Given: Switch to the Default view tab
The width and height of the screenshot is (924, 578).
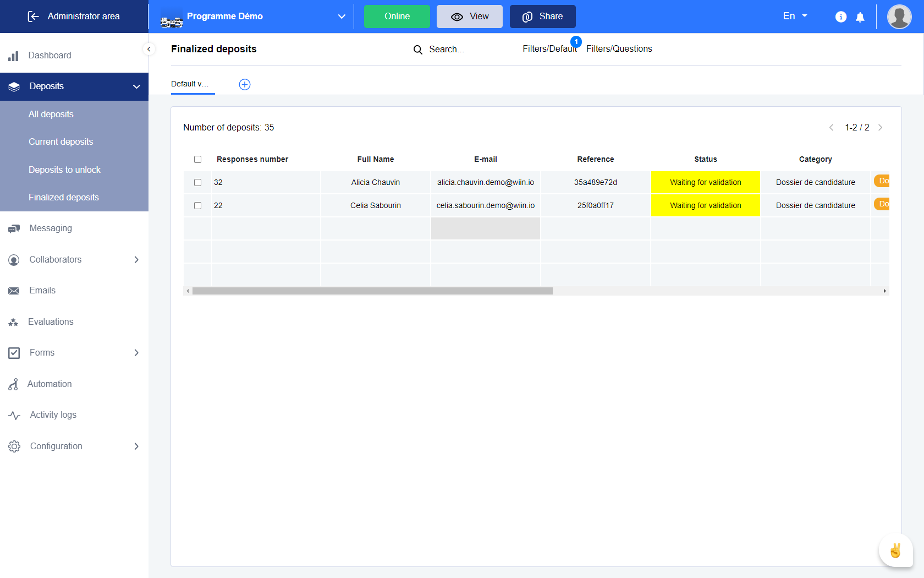Looking at the screenshot, I should click(190, 84).
